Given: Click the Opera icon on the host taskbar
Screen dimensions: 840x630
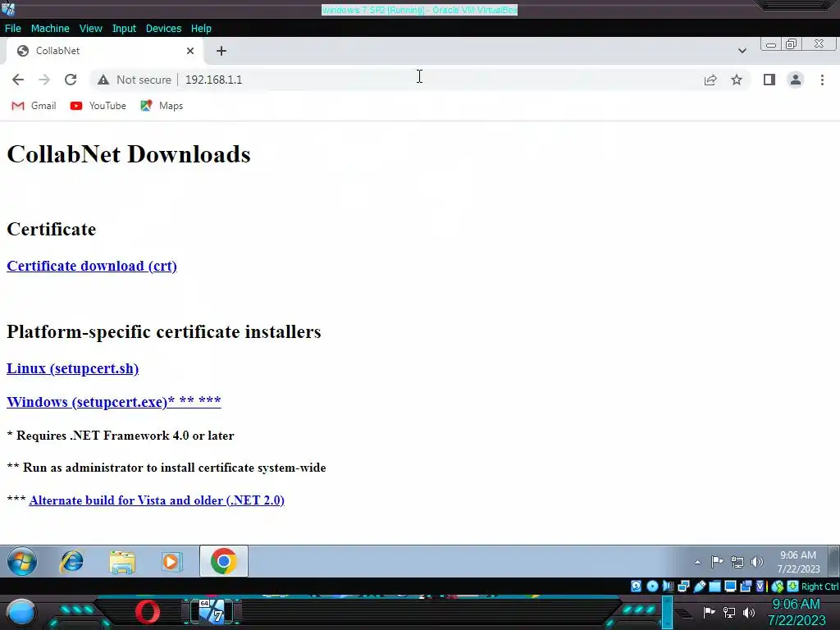Looking at the screenshot, I should click(148, 612).
